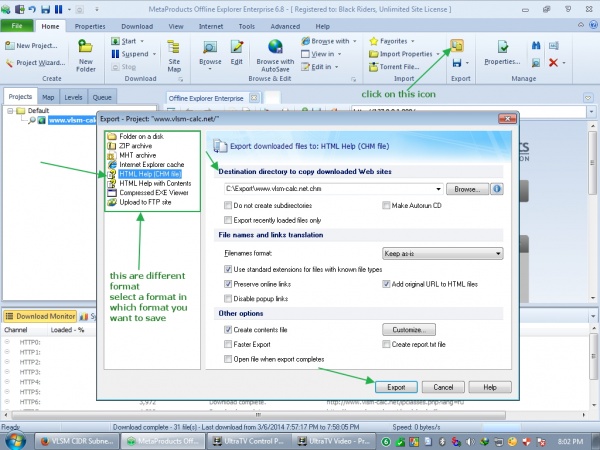Enable Disable popup links checkbox
Viewport: 600px width, 450px height.
click(228, 298)
